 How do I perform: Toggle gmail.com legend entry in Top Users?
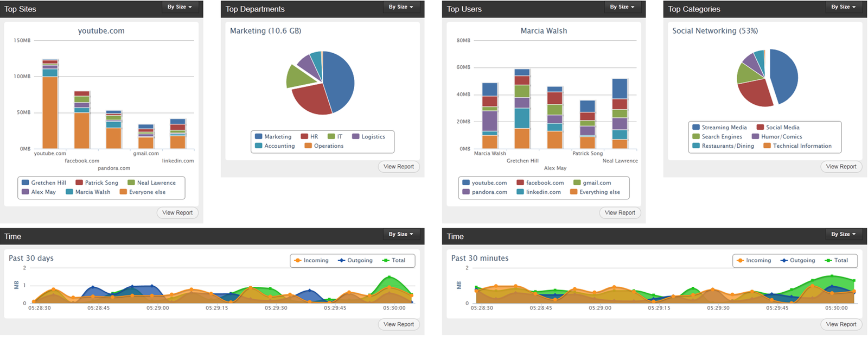[592, 183]
